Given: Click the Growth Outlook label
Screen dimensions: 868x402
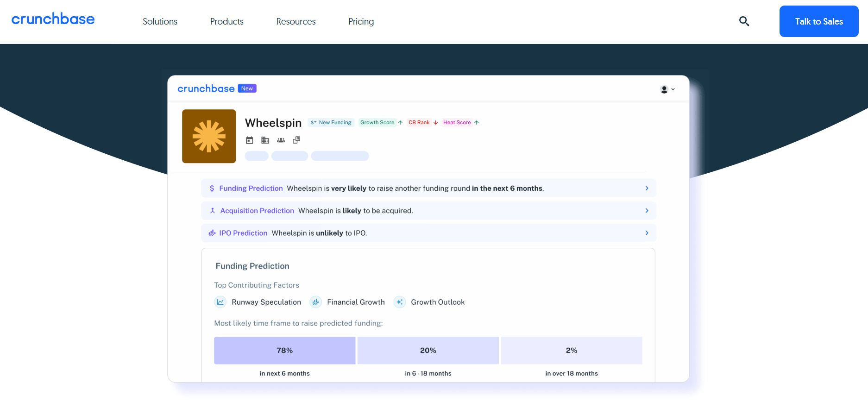Looking at the screenshot, I should coord(438,302).
